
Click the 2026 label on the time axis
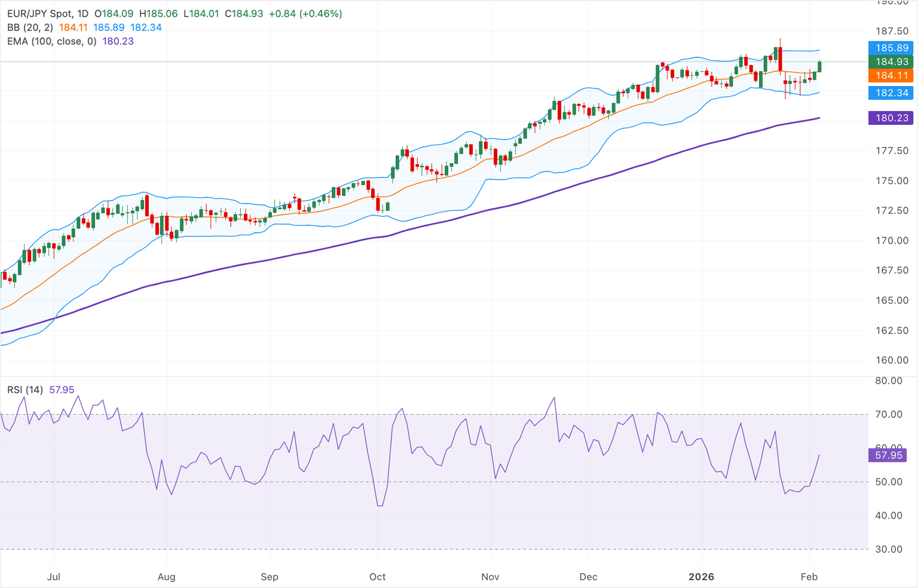pos(702,577)
